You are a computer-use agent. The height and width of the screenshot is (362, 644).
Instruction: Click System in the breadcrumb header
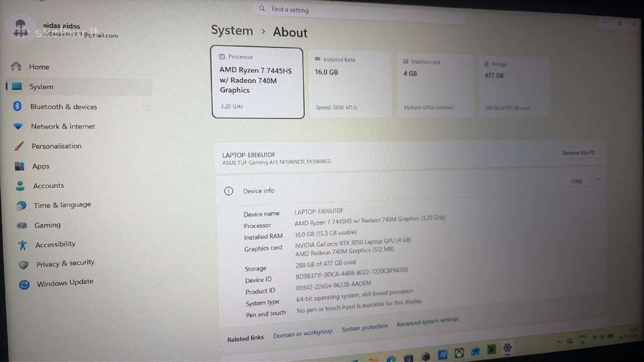[232, 31]
